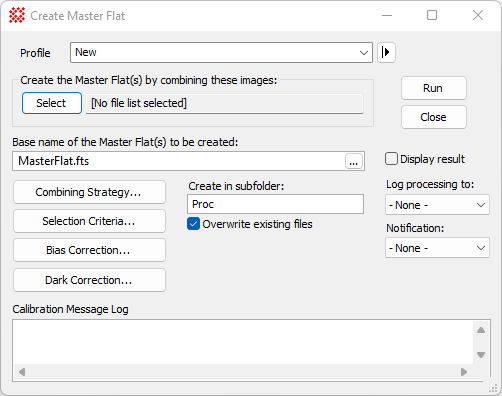
Task: Expand the Profile dropdown
Action: (x=221, y=52)
